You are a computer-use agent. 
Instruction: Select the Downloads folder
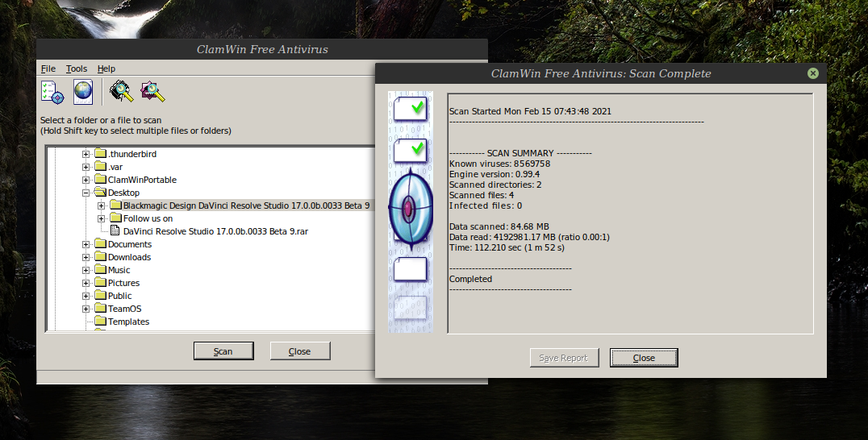(129, 257)
